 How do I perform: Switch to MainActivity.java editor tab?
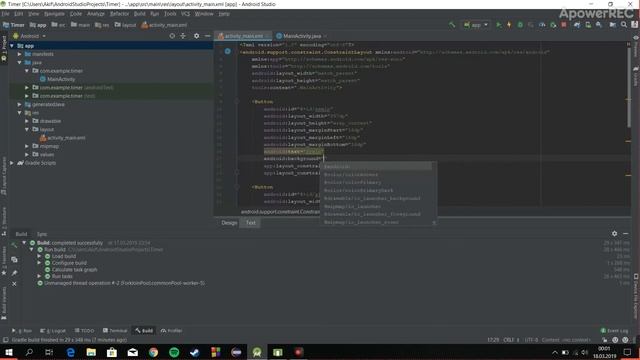click(x=301, y=36)
